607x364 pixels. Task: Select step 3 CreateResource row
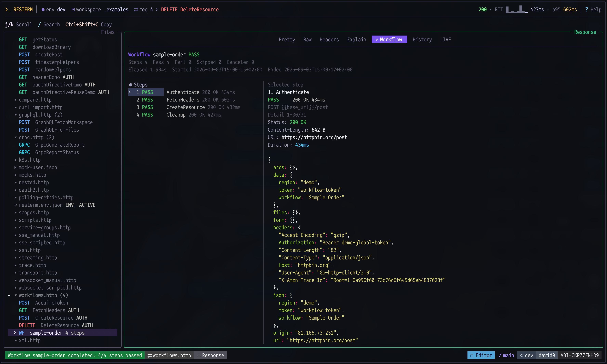click(184, 107)
